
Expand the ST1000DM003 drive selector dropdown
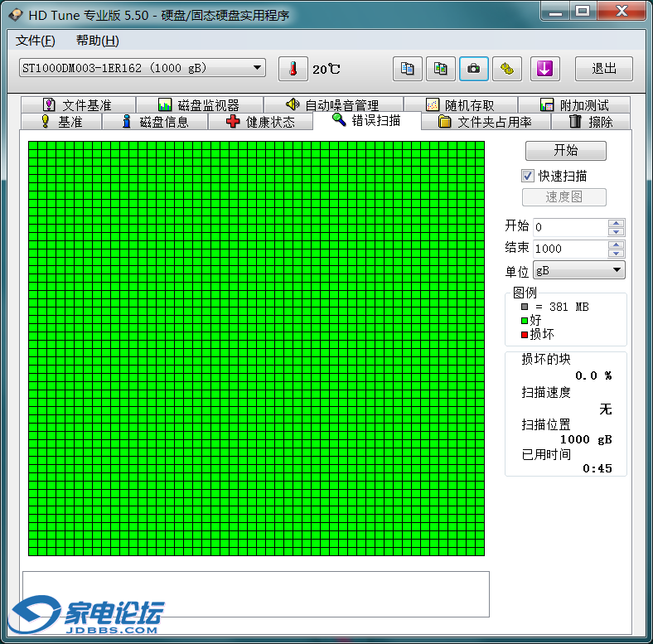tap(257, 68)
